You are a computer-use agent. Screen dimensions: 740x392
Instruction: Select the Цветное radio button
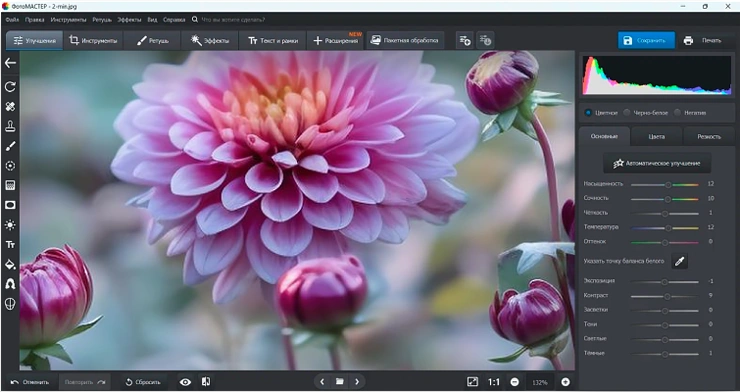coord(589,113)
